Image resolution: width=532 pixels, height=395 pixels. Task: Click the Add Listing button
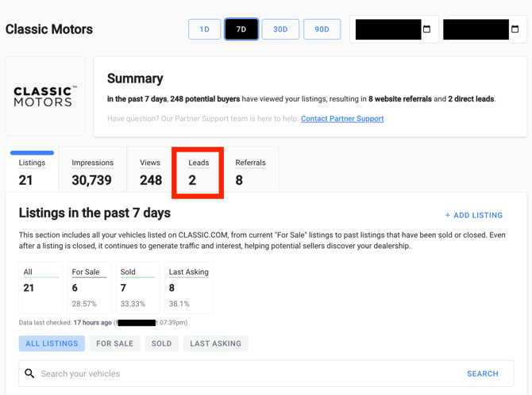pos(474,215)
